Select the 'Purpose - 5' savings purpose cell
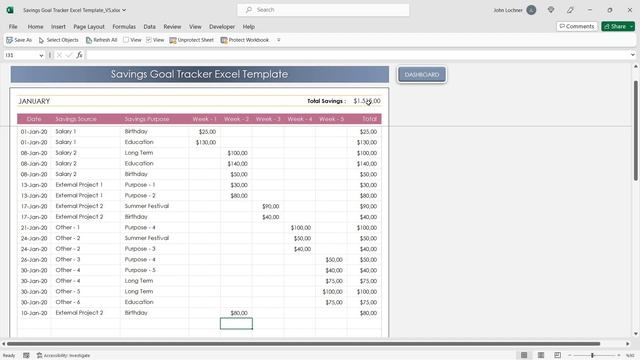The height and width of the screenshot is (360, 640). pyautogui.click(x=154, y=270)
